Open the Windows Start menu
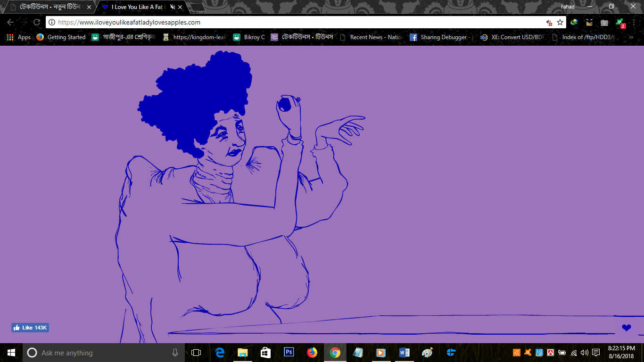Screen dimensions: 644x362 [x=11, y=353]
